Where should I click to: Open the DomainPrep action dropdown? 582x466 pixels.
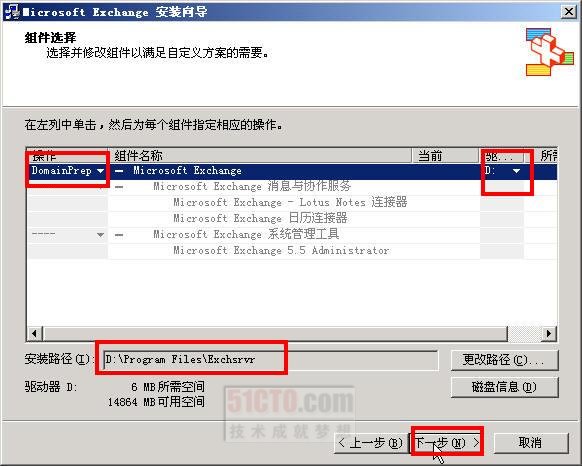100,171
